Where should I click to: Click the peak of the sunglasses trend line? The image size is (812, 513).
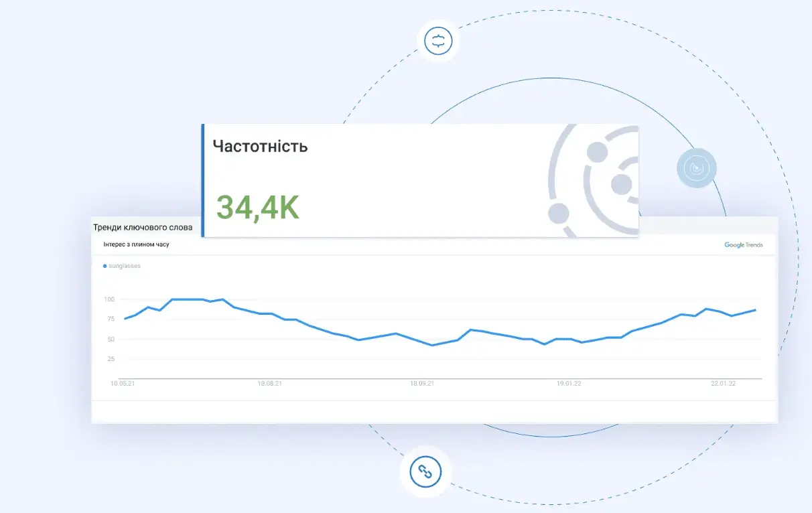point(188,299)
